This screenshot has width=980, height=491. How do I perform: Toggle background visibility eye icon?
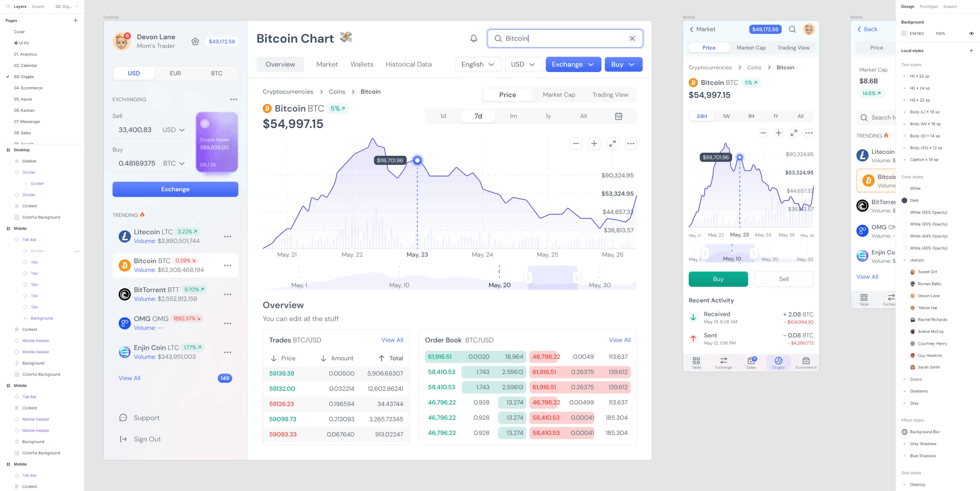click(971, 33)
